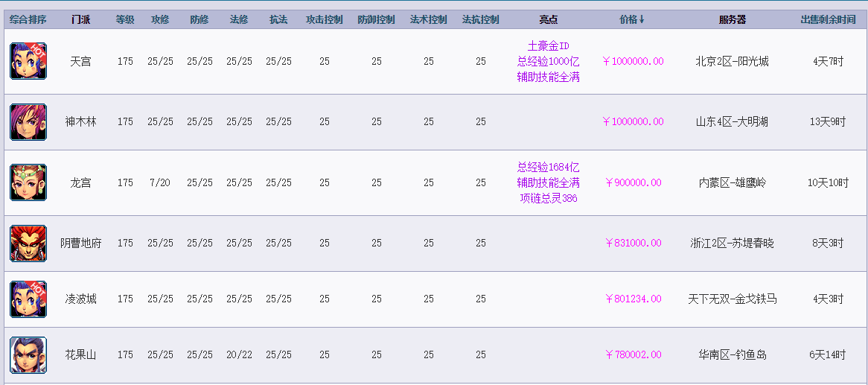The width and height of the screenshot is (868, 385).
Task: Click 攻修 value 7/20 in 龙宫 row
Action: [160, 182]
